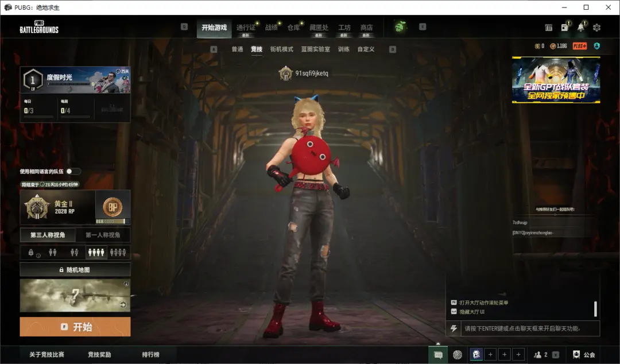This screenshot has width=620, height=364.
Task: Open the friends list icon showing 2
Action: (x=541, y=354)
